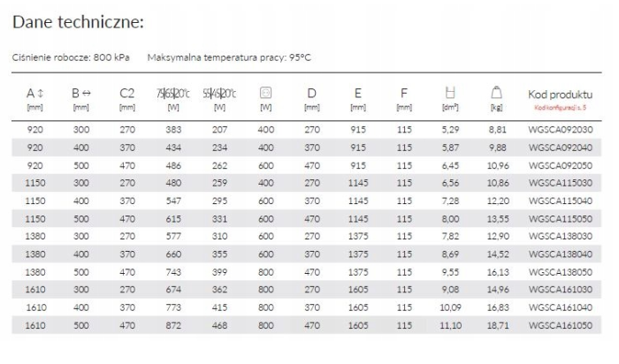Select product code WGSCA115040
619x364 pixels.
point(560,201)
